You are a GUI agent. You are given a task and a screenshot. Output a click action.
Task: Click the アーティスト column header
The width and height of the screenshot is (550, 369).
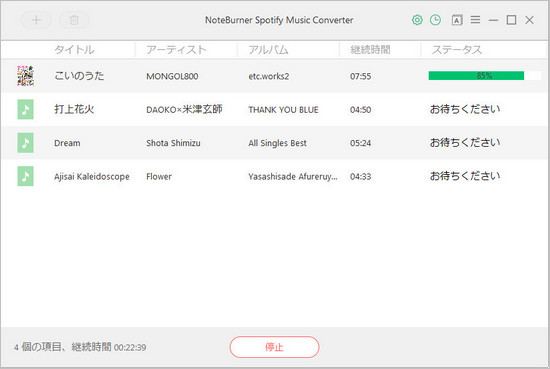[x=176, y=50]
